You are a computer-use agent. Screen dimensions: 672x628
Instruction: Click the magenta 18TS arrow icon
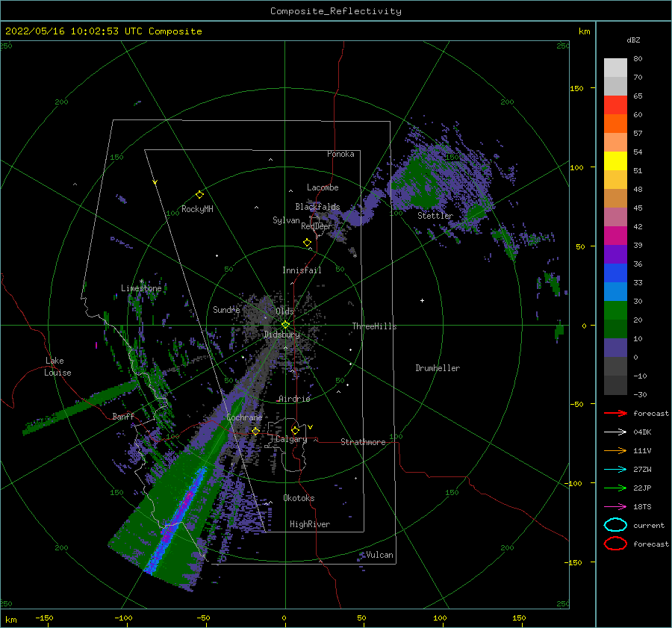point(615,507)
